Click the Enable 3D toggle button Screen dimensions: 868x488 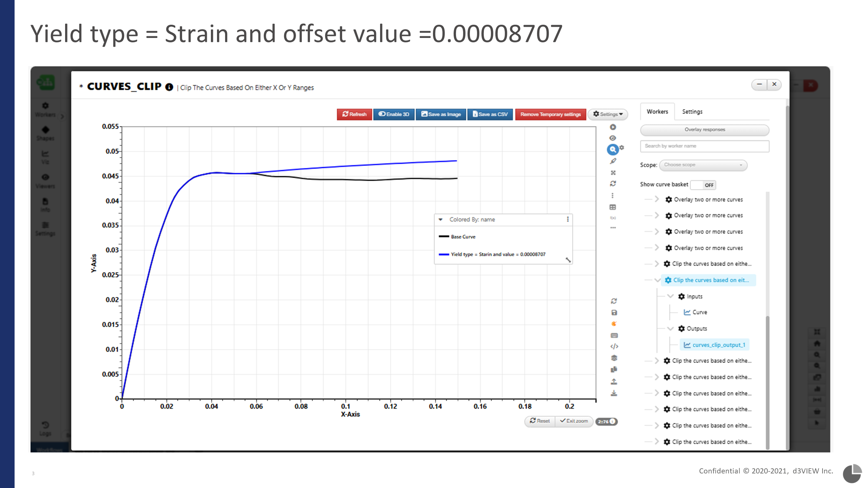coord(394,114)
